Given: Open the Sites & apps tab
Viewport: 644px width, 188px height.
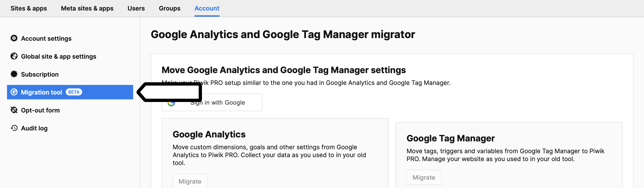Looking at the screenshot, I should coord(28,8).
